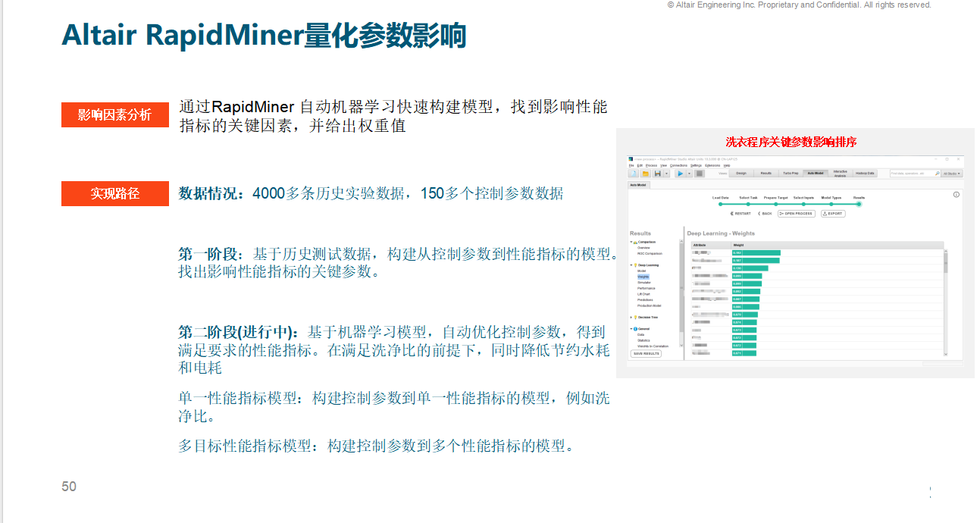
Task: Select ROC Comparison in results tree
Action: click(650, 253)
